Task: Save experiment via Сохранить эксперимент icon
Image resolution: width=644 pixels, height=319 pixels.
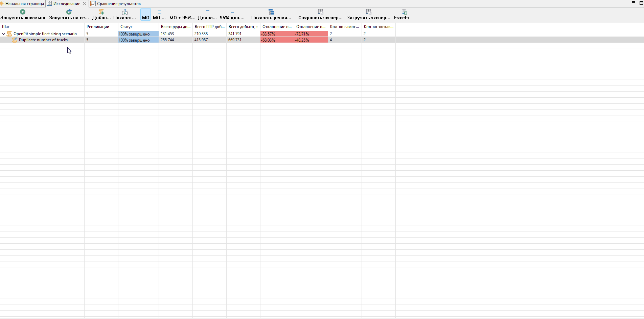Action: tap(321, 12)
